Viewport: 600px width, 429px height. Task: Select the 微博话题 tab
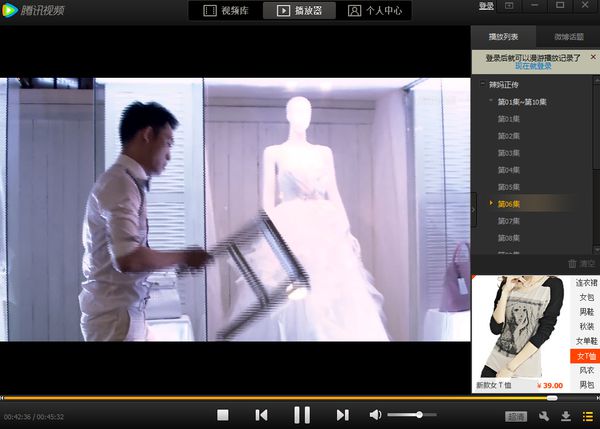click(x=569, y=37)
